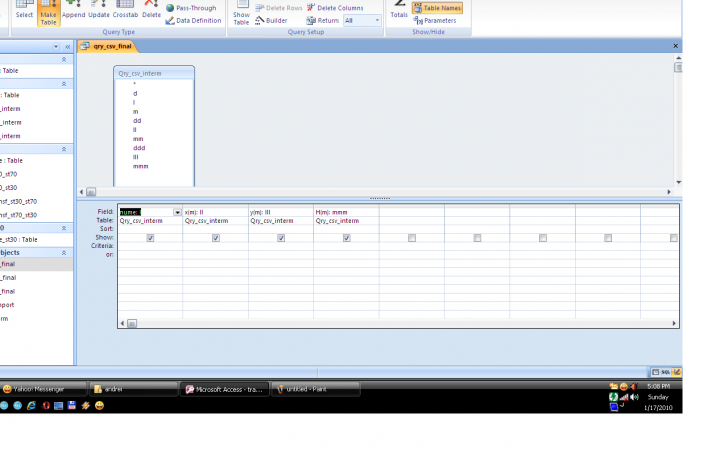The image size is (728, 455).
Task: Open the expression Builder
Action: pyautogui.click(x=272, y=20)
